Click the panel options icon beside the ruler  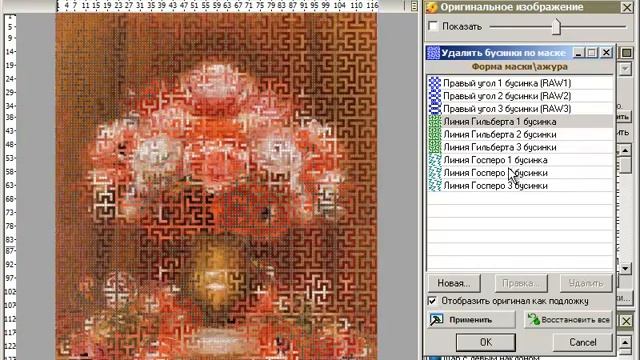click(x=414, y=6)
